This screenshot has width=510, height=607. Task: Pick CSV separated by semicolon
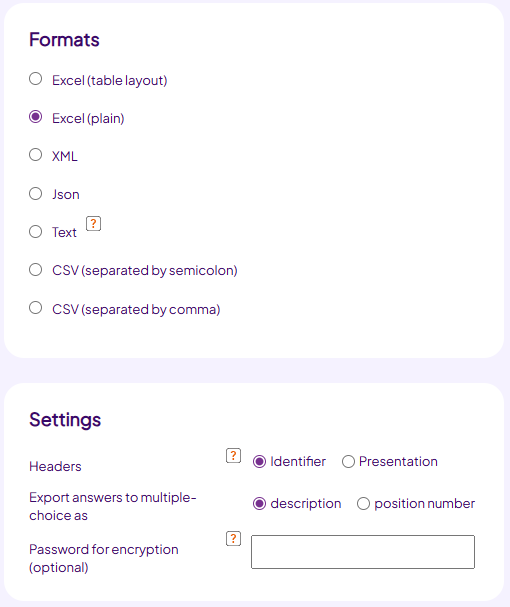pyautogui.click(x=36, y=269)
